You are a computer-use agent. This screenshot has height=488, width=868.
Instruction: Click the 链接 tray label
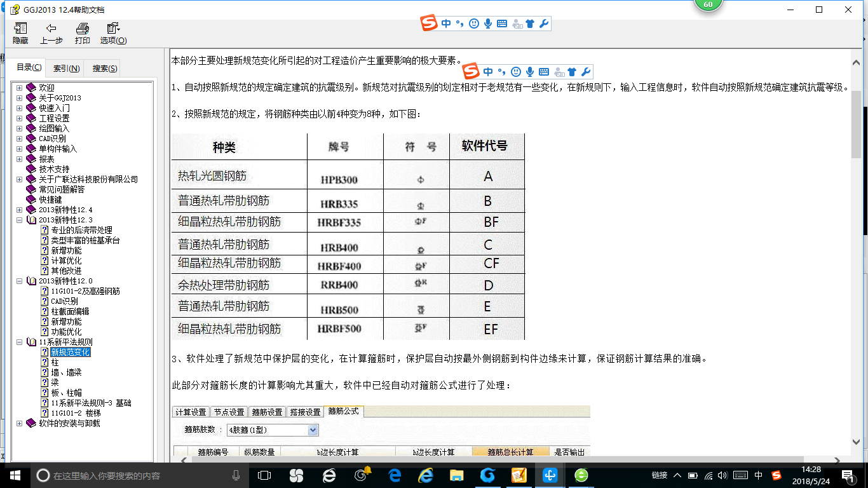[660, 475]
